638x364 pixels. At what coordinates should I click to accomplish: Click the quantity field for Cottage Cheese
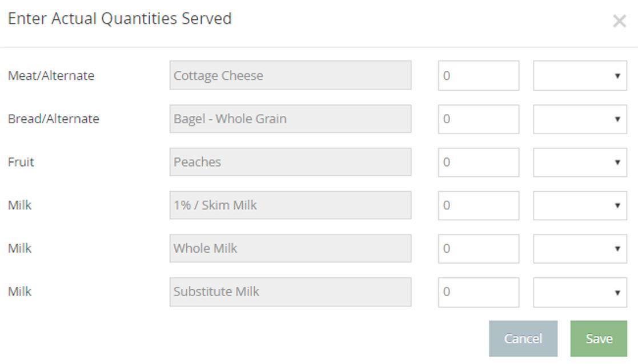pyautogui.click(x=478, y=75)
